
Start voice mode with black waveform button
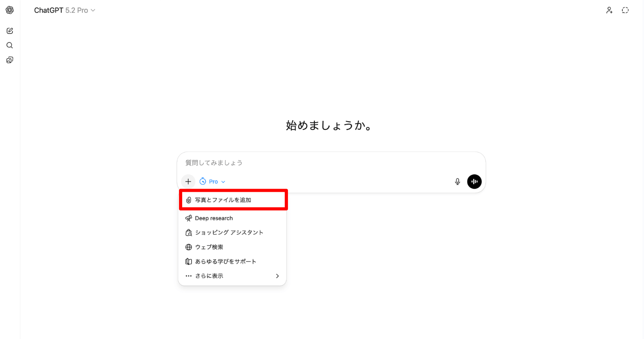pos(474,182)
